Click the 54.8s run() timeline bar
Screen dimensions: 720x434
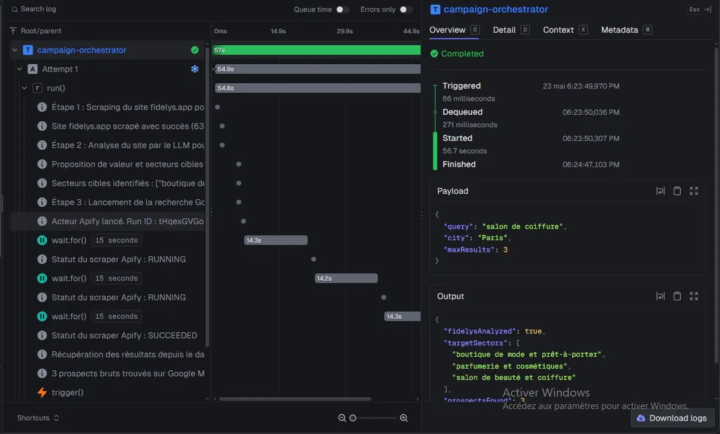(318, 88)
